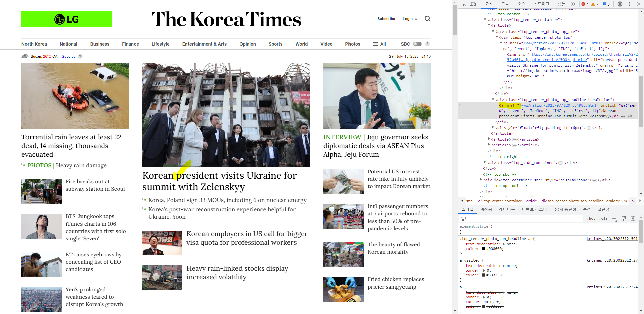Click the flooded cars rescue boat photo

pyautogui.click(x=75, y=96)
